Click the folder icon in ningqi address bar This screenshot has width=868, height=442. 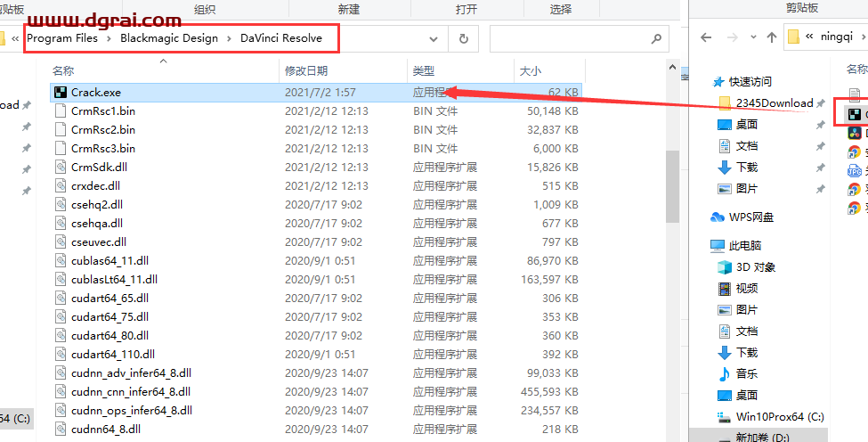click(794, 37)
